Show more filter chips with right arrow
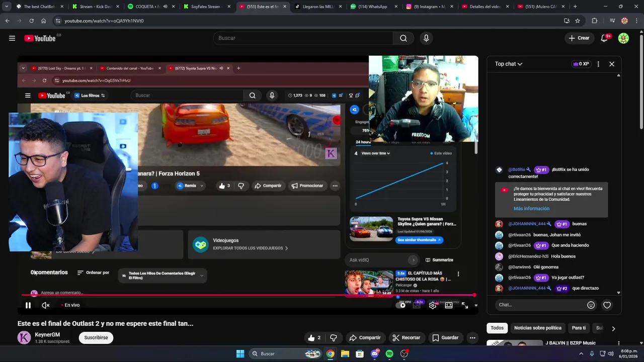Viewport: 644px width, 362px height. pos(613,328)
